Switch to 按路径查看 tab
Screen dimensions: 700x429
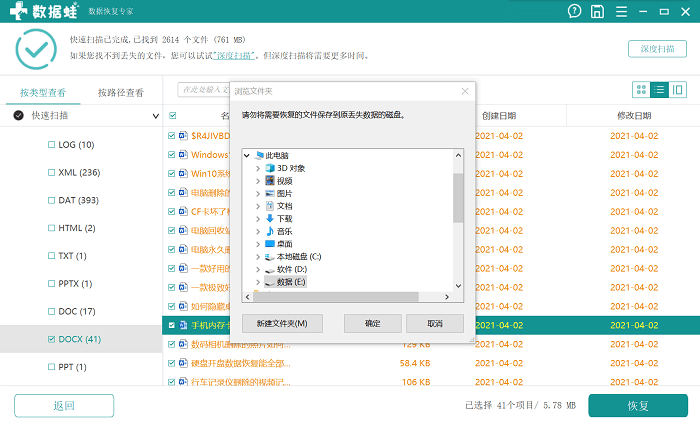(x=121, y=92)
